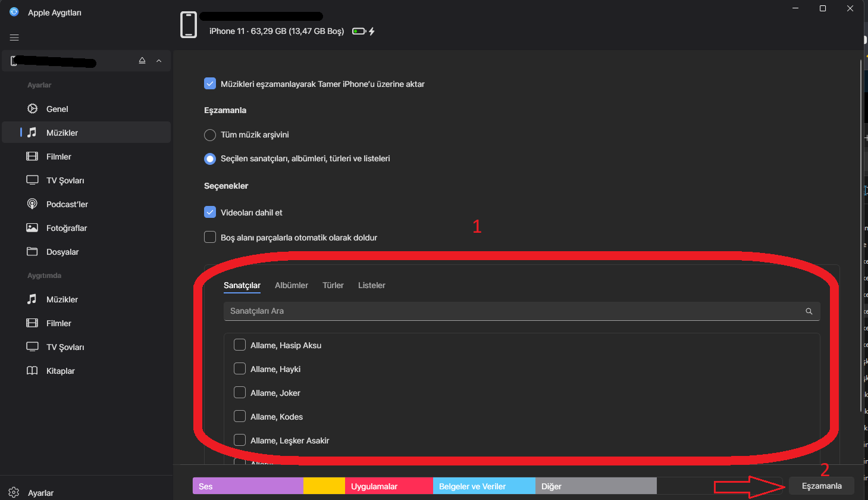Image resolution: width=868 pixels, height=500 pixels.
Task: Maximize the Apple Aygıtları window
Action: 823,8
